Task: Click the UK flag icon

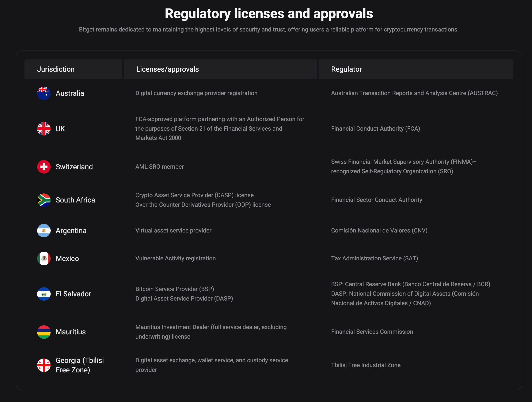Action: (x=44, y=129)
